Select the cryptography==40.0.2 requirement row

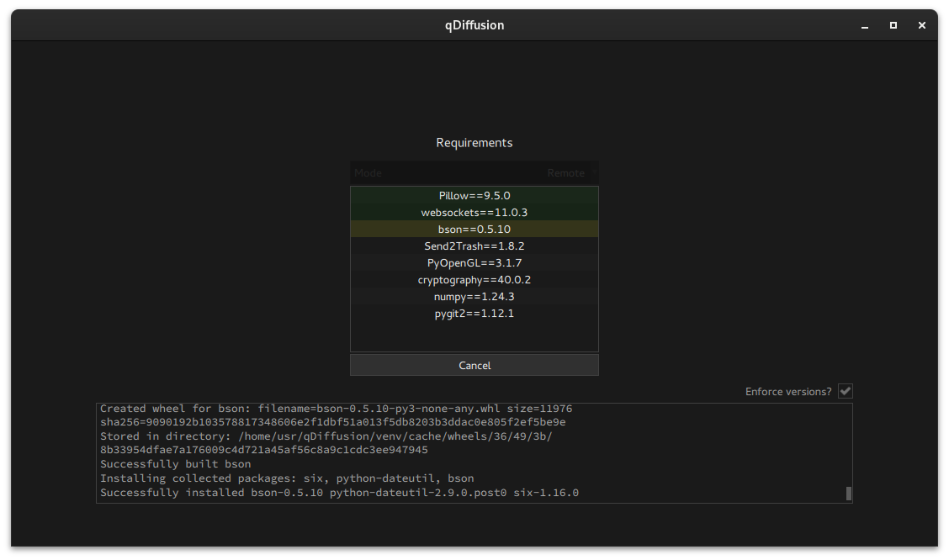474,280
